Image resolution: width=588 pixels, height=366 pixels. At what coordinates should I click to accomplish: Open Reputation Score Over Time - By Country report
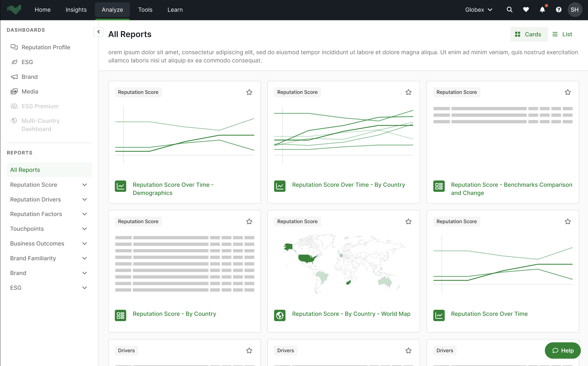[x=348, y=185]
